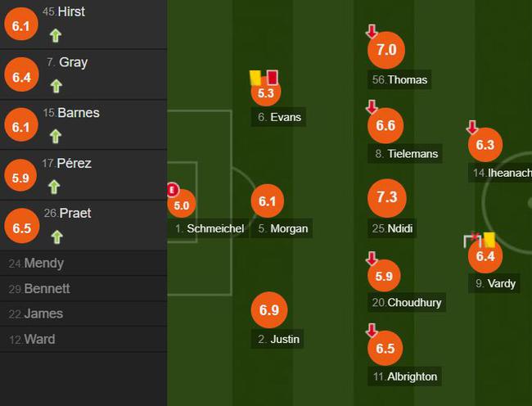The image size is (532, 406).
Task: Select Ndidi's 7.3 rating circle
Action: pyautogui.click(x=387, y=198)
